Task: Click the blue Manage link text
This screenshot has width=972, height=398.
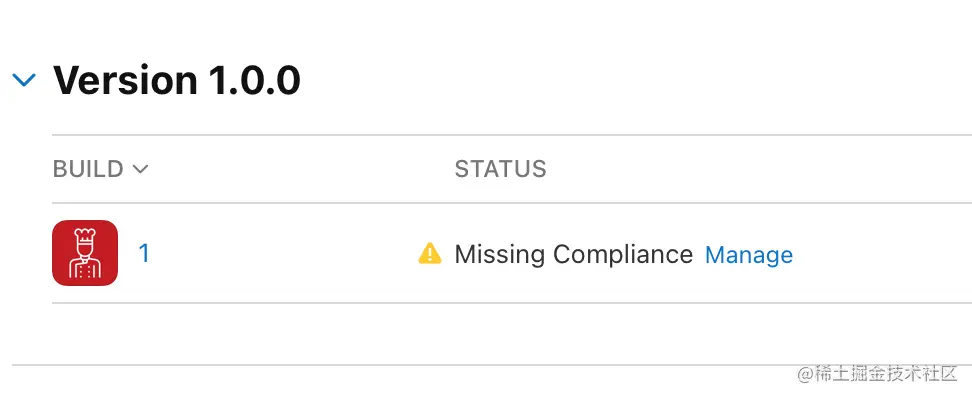Action: point(749,254)
